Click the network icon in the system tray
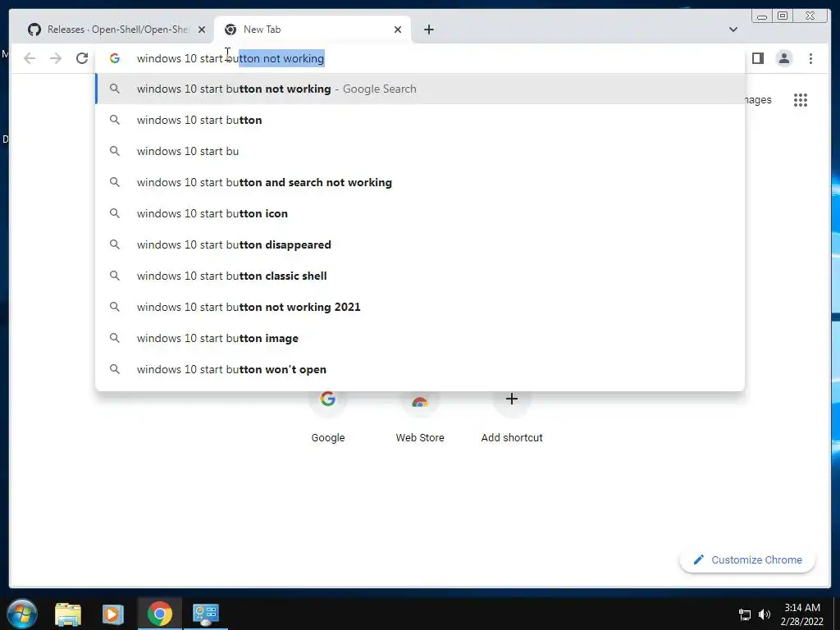Image resolution: width=840 pixels, height=630 pixels. (x=745, y=614)
